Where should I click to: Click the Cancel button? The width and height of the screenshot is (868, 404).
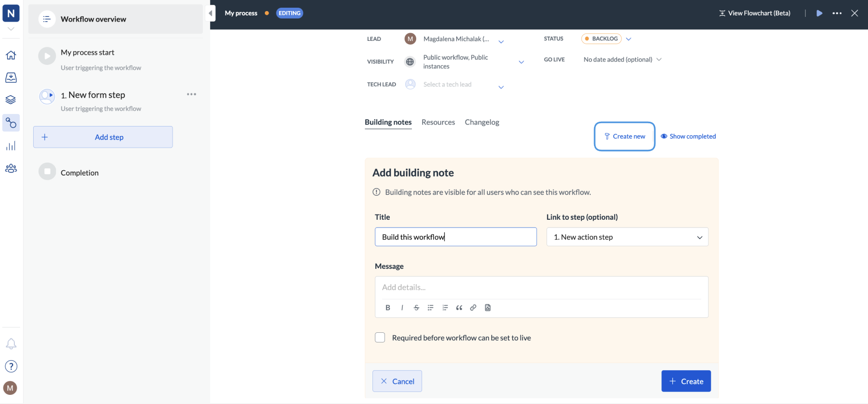pos(397,381)
